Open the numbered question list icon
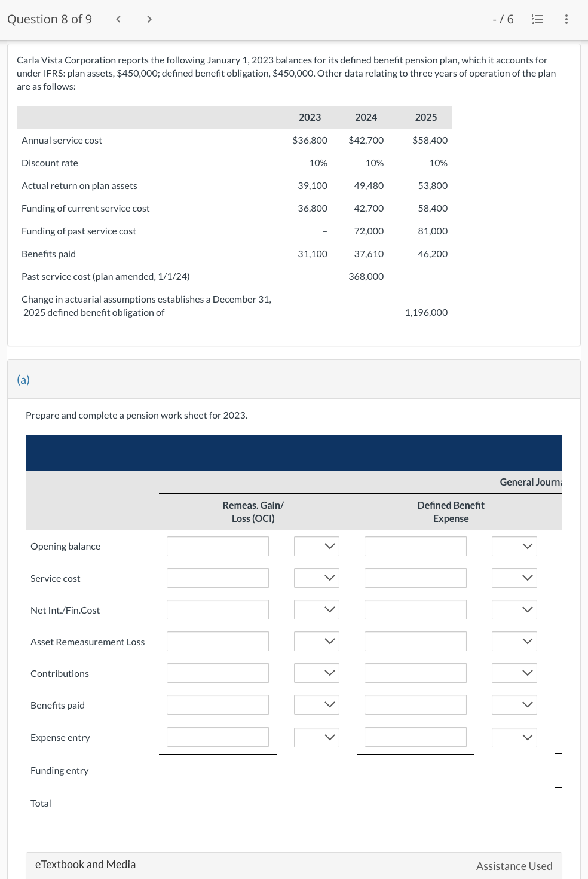Image resolution: width=588 pixels, height=879 pixels. pyautogui.click(x=537, y=19)
